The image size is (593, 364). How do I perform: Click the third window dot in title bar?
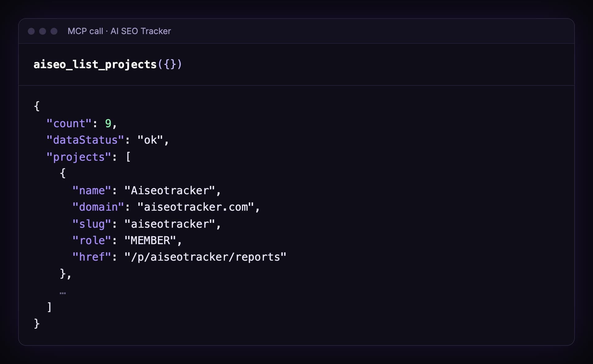54,31
